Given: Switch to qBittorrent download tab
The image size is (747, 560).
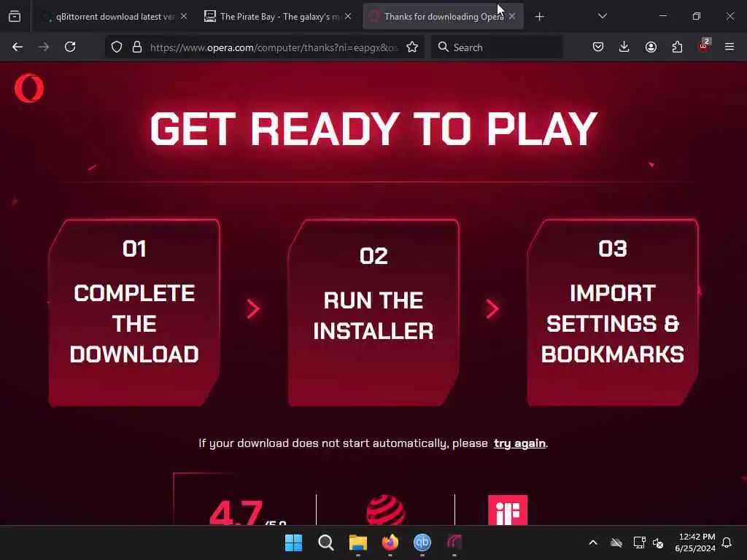Looking at the screenshot, I should [115, 17].
